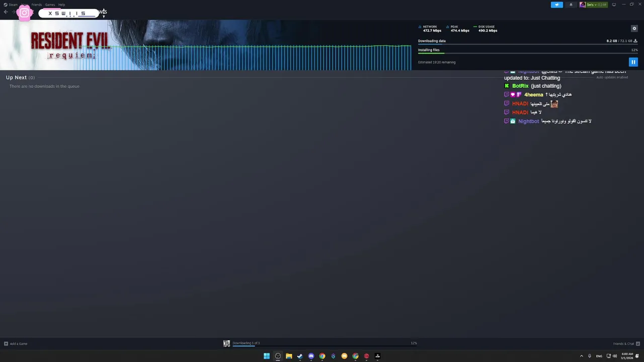Click the Installing files progress bar
The height and width of the screenshot is (362, 644).
[x=528, y=53]
